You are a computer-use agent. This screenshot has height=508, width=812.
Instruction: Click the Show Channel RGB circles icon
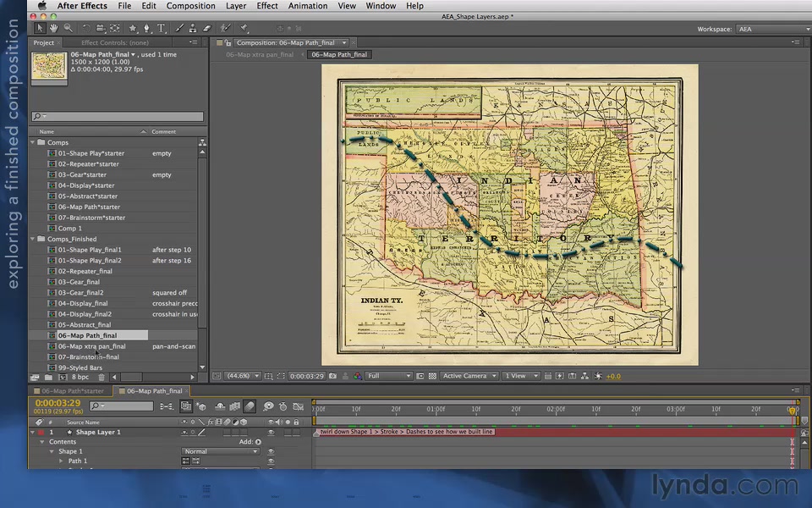(357, 376)
